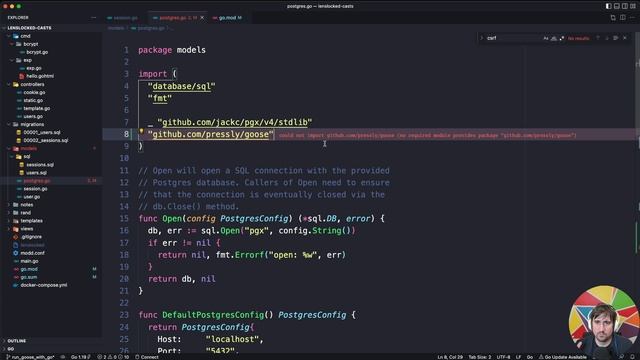640x360 pixels.
Task: Click git branch run_goose_with_go in status bar
Action: (30, 357)
